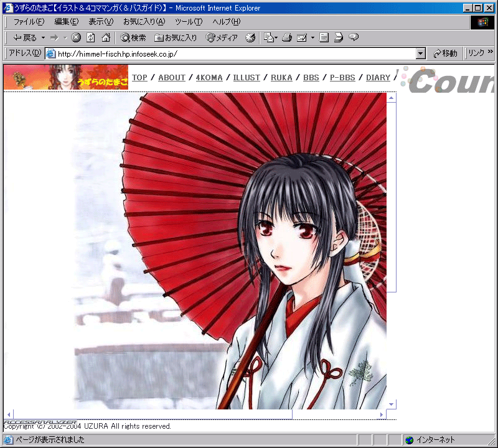Image resolution: width=498 pixels, height=448 pixels.
Task: Open the 表示(V) menu
Action: click(x=101, y=22)
